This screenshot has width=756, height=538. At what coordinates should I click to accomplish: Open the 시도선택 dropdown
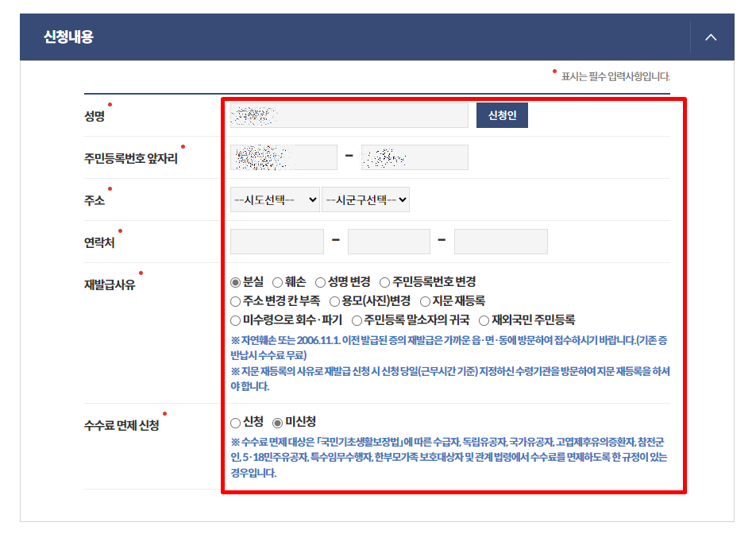click(275, 199)
